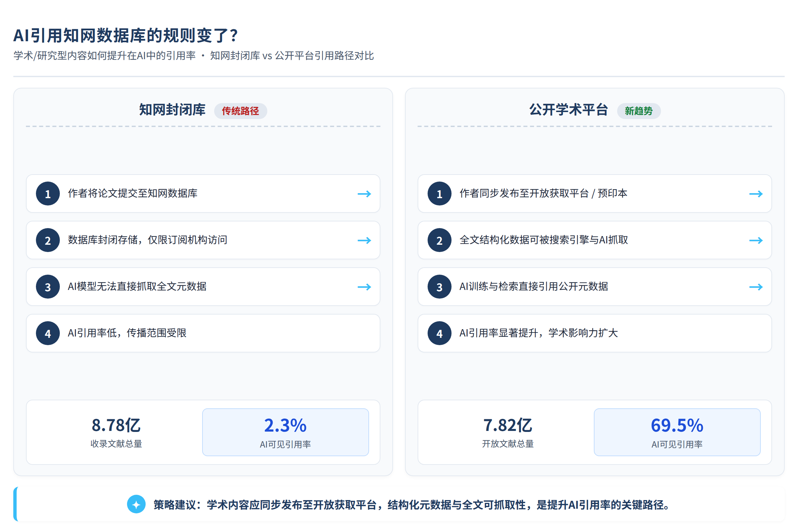Click arrow on AI训练与检索直接引用公开元数据 row

pos(756,287)
